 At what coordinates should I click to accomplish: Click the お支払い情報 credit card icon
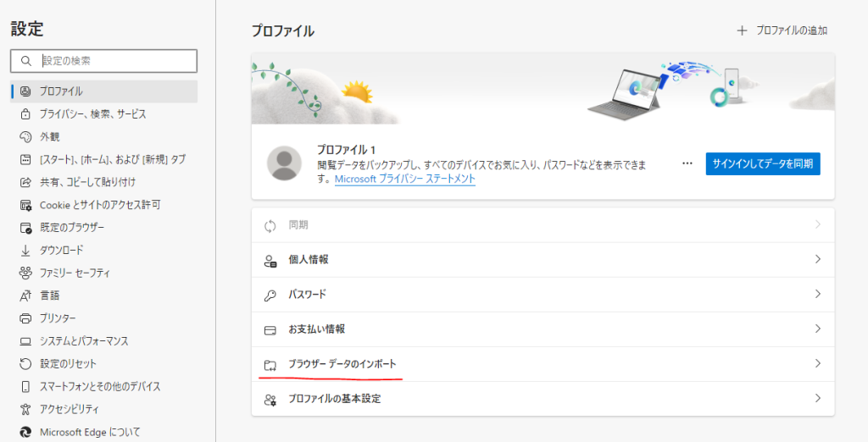pos(270,330)
